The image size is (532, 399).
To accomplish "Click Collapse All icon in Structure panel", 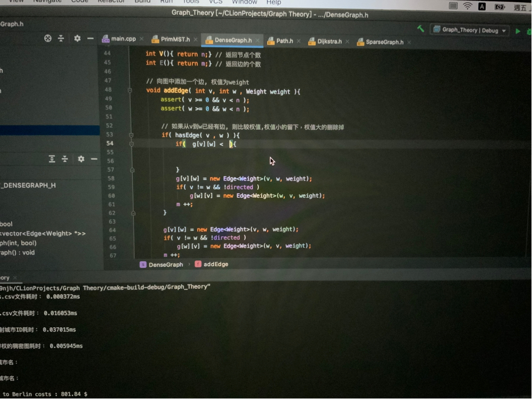I will point(65,159).
